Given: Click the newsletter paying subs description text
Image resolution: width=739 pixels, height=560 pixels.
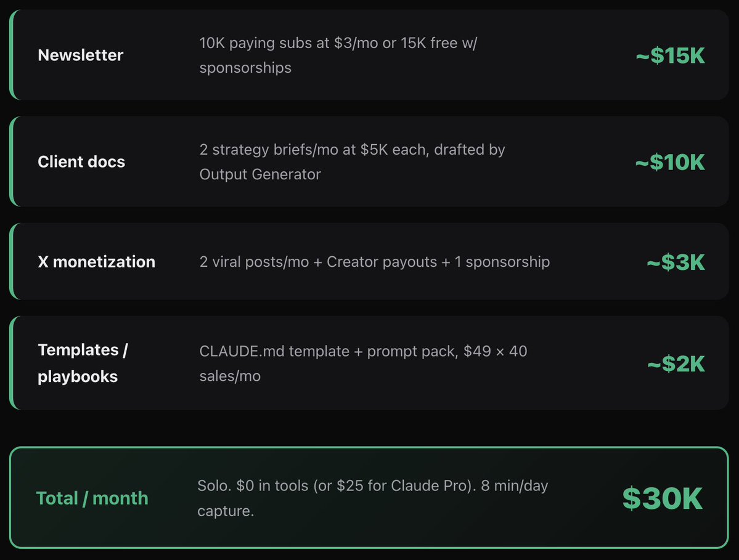Looking at the screenshot, I should coord(338,55).
